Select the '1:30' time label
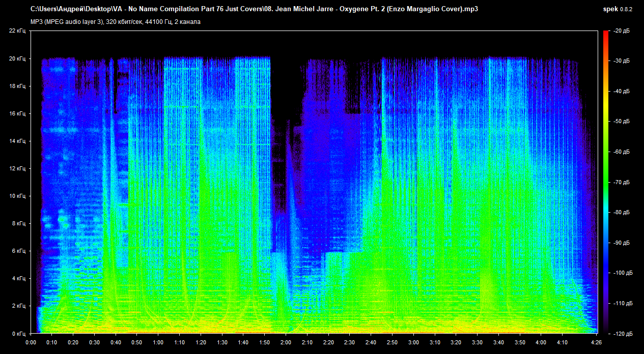644x354 pixels. pos(222,342)
